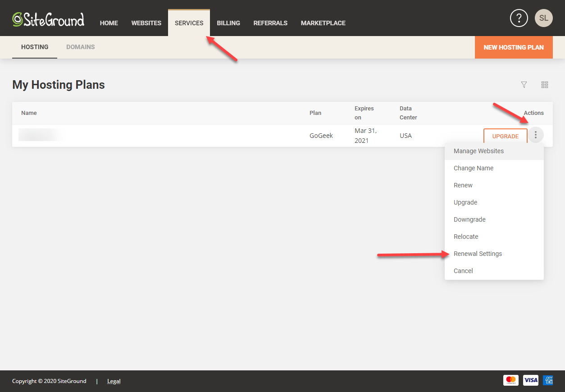Image resolution: width=565 pixels, height=392 pixels.
Task: Open the help question mark icon
Action: pyautogui.click(x=519, y=18)
